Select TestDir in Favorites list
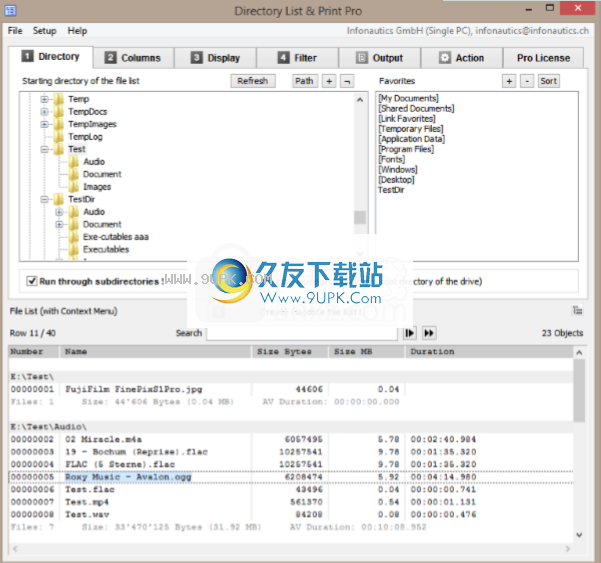This screenshot has height=563, width=601. 391,190
